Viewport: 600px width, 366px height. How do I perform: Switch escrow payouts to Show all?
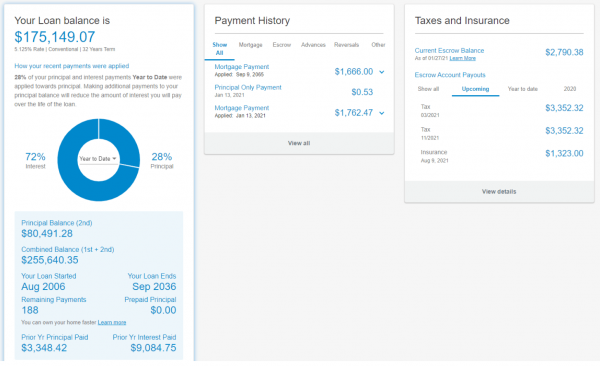(x=428, y=89)
